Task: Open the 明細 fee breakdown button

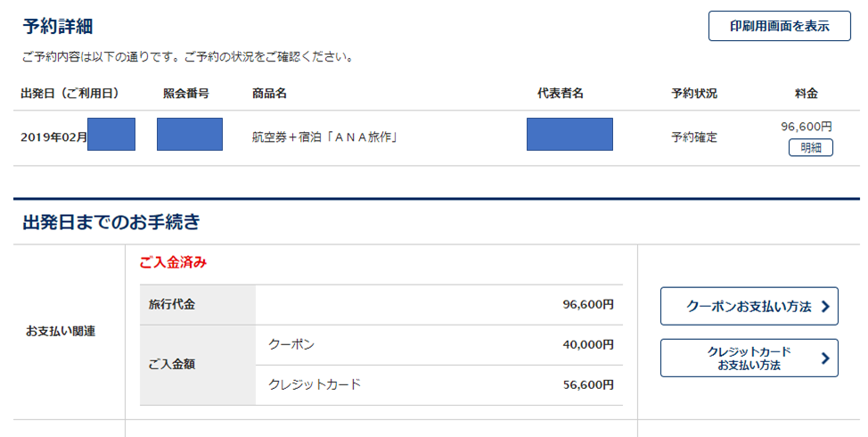Action: click(x=810, y=148)
